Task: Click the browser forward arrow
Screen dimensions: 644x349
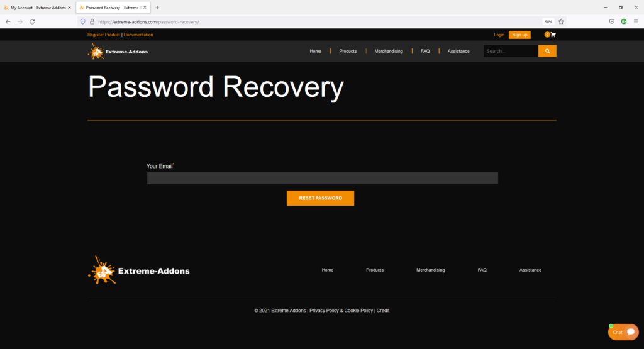Action: click(20, 22)
